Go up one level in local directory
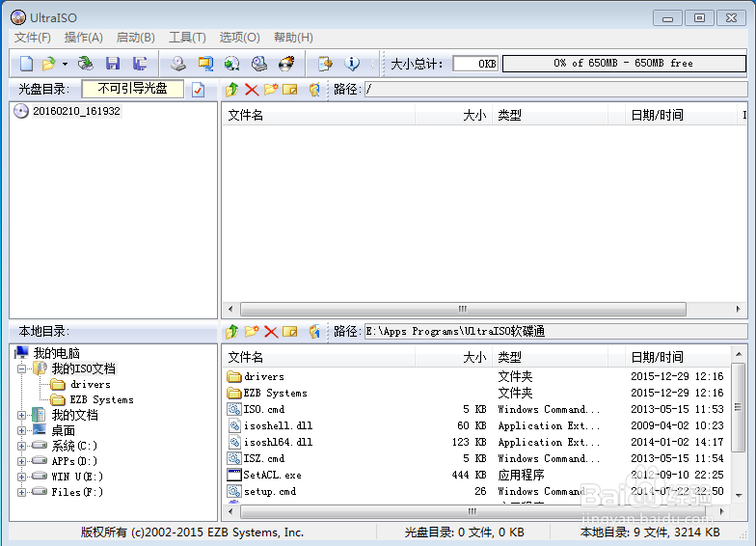This screenshot has width=756, height=546. (231, 332)
